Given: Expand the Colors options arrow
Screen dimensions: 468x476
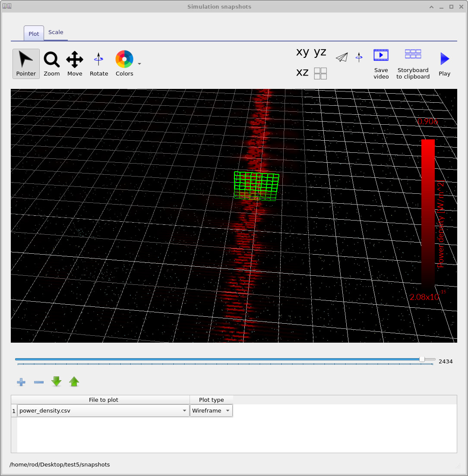Looking at the screenshot, I should click(x=139, y=63).
